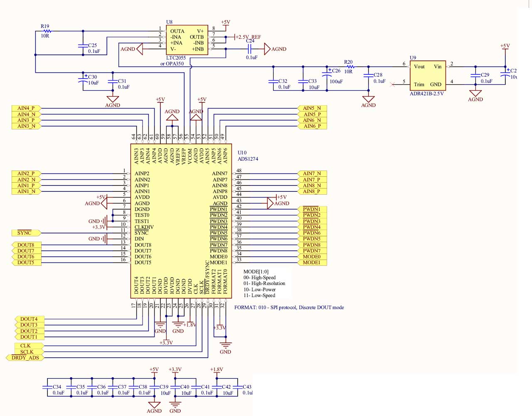Viewport: 532px width, 416px height.
Task: Select capacitor label C31
Action: click(122, 81)
